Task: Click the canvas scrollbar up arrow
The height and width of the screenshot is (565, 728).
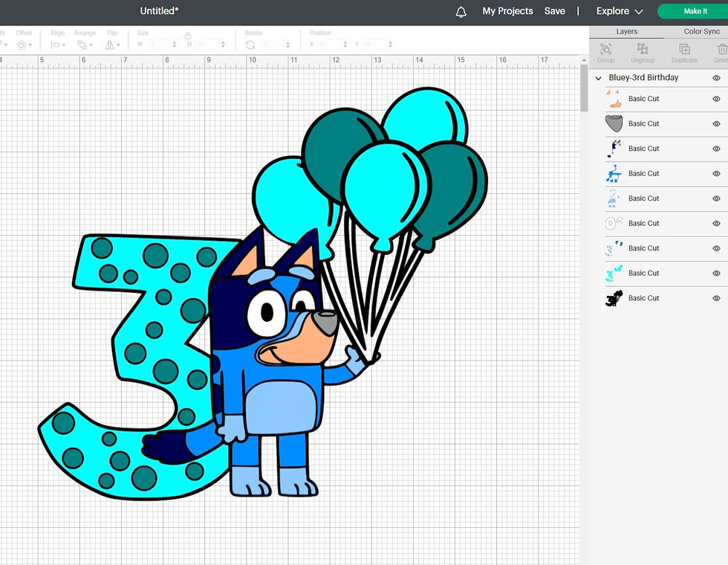Action: pos(584,60)
